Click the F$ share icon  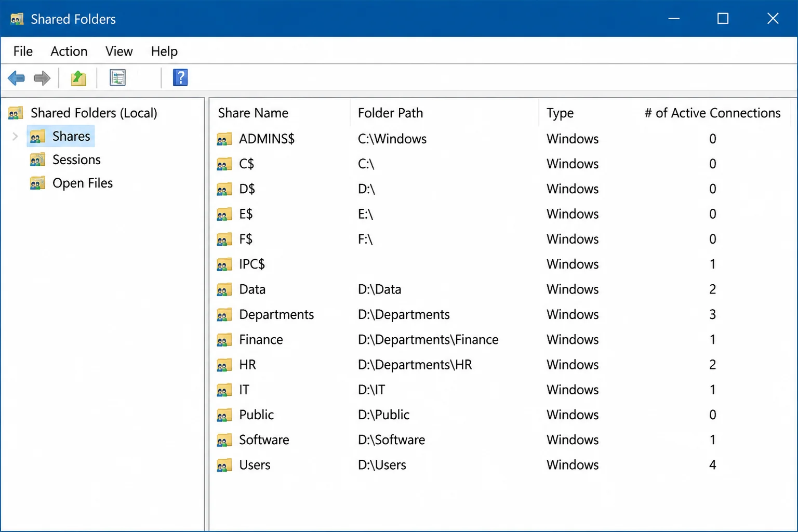[224, 240]
